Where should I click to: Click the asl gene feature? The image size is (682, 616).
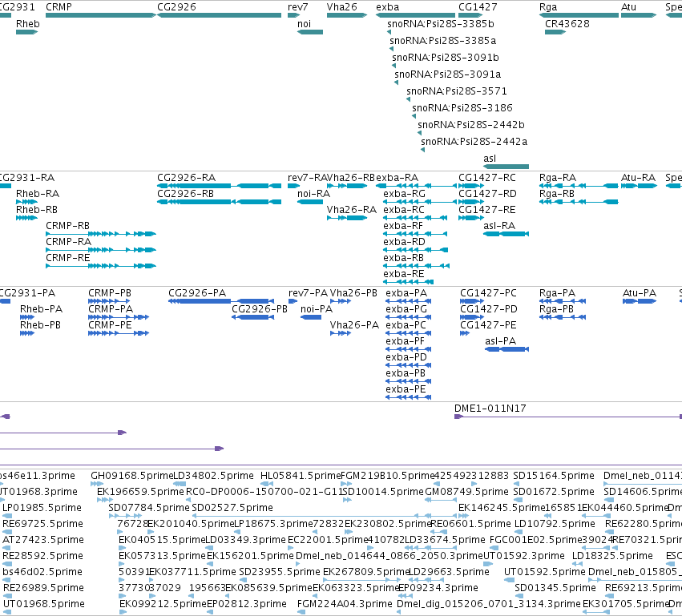(506, 167)
